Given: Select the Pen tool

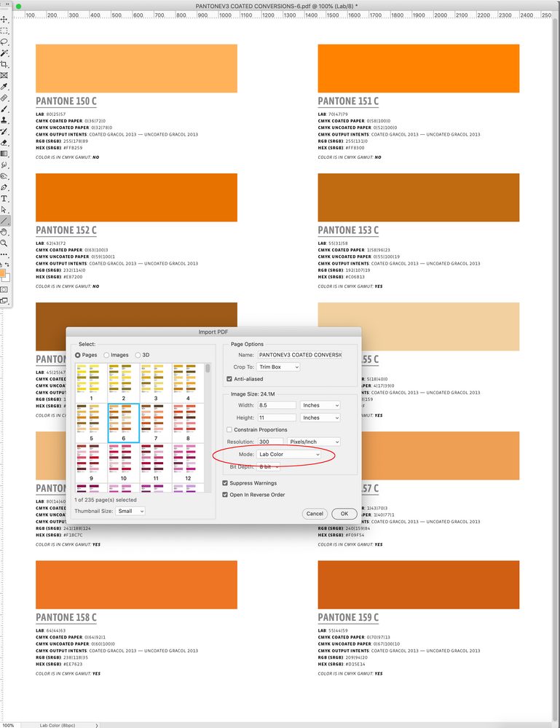Looking at the screenshot, I should [x=4, y=187].
